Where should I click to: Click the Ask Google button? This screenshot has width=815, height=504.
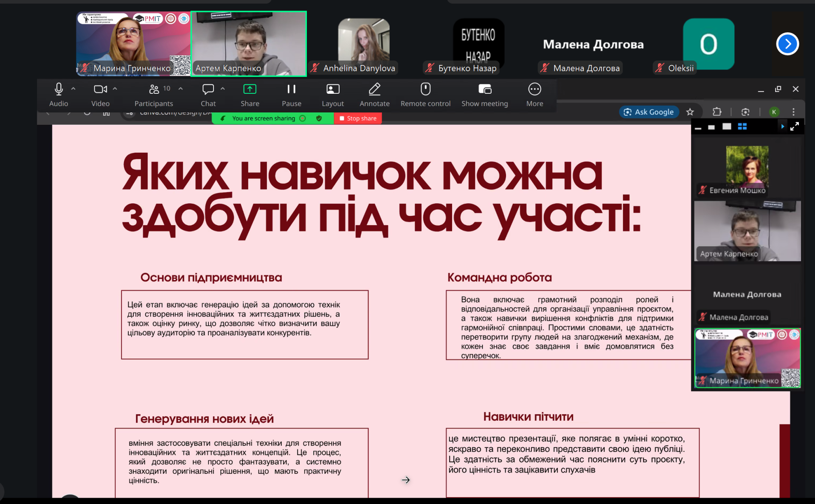click(649, 112)
